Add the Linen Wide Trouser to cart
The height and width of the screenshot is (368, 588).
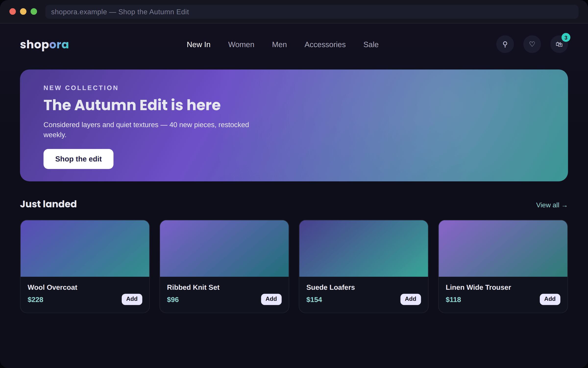[x=550, y=299]
